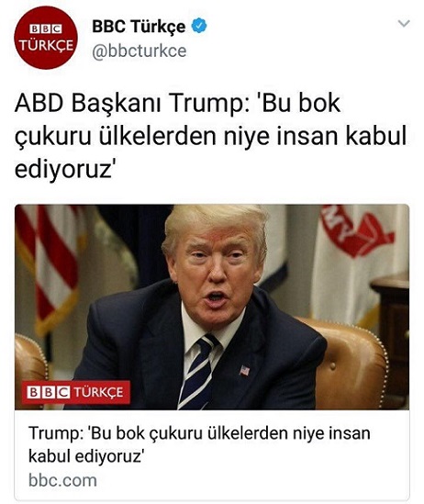
Task: Open the article preview image
Action: tap(212, 307)
